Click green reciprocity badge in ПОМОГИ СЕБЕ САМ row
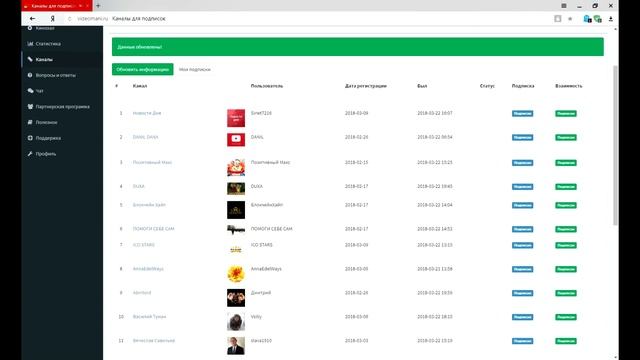640x360 pixels. [566, 229]
